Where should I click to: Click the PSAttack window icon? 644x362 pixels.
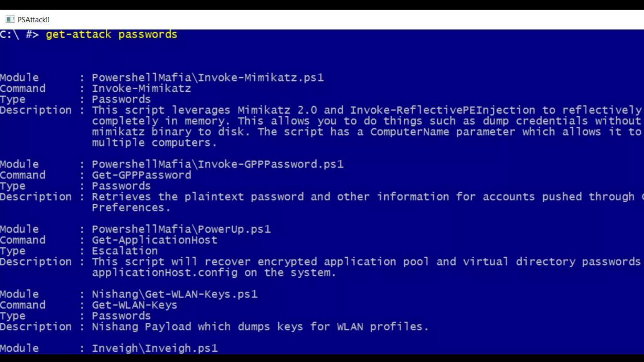pyautogui.click(x=10, y=19)
